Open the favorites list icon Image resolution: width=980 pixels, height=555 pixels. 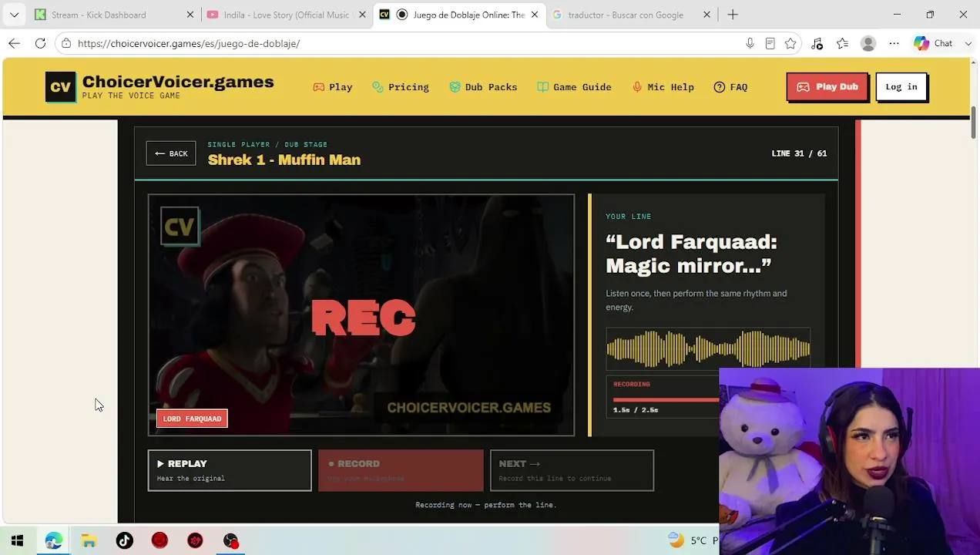(842, 43)
